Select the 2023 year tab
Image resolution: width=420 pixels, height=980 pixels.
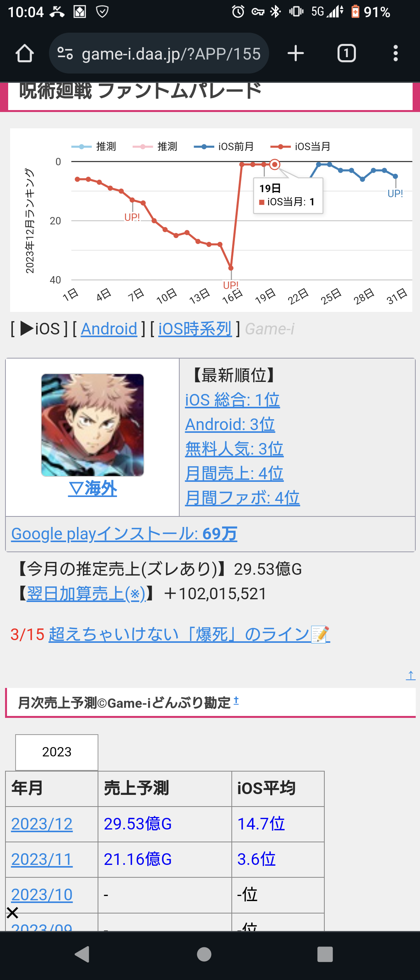[57, 752]
